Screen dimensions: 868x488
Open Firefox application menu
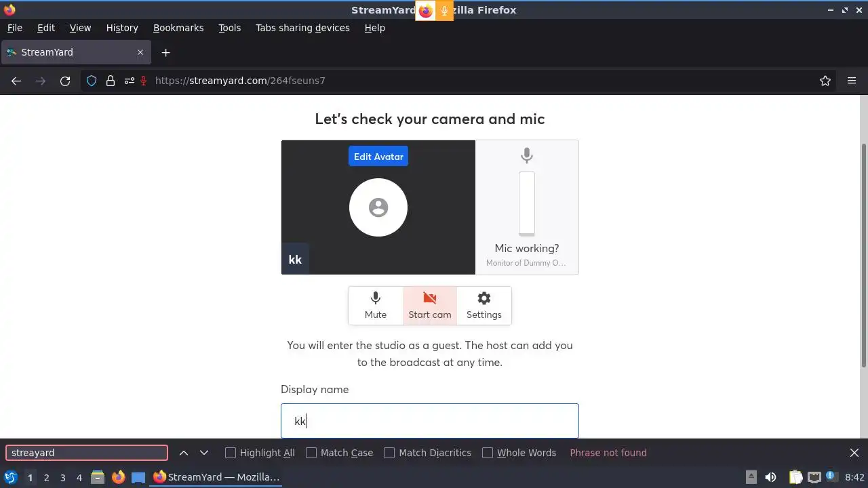pos(852,81)
